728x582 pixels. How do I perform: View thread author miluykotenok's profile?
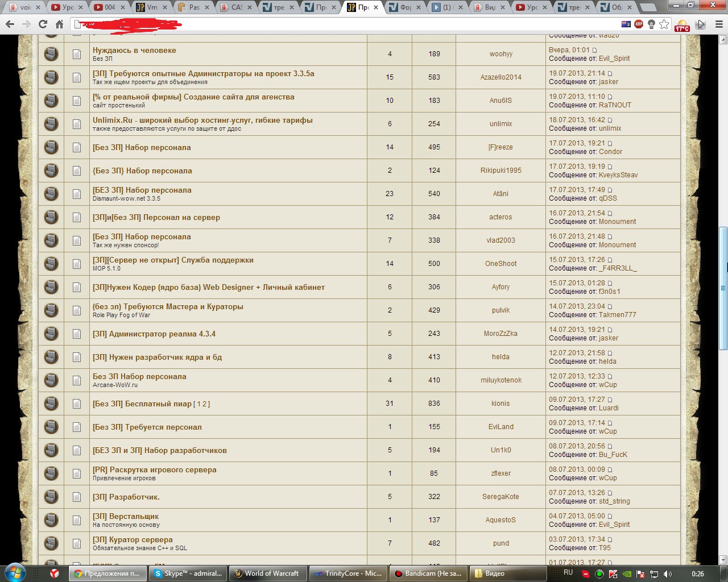point(500,380)
